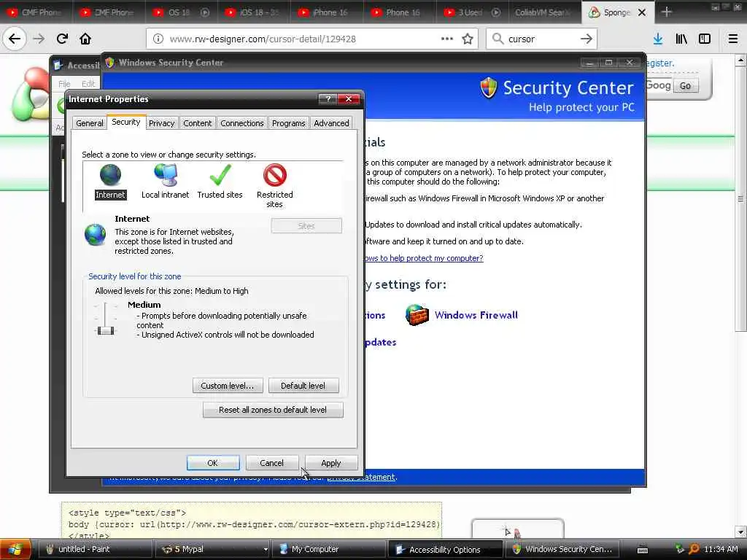The height and width of the screenshot is (560, 747).
Task: Select the Restricted sites zone icon
Action: click(275, 175)
